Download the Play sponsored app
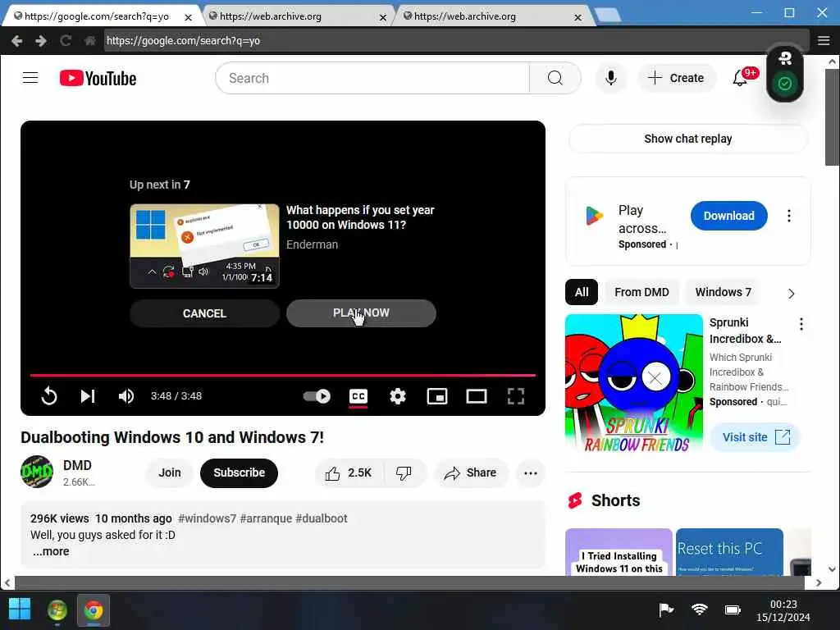This screenshot has width=840, height=630. [x=728, y=216]
